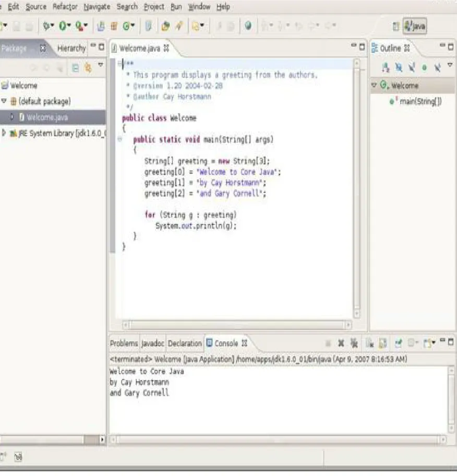457x476 pixels.
Task: Open the Project menu
Action: tap(154, 7)
